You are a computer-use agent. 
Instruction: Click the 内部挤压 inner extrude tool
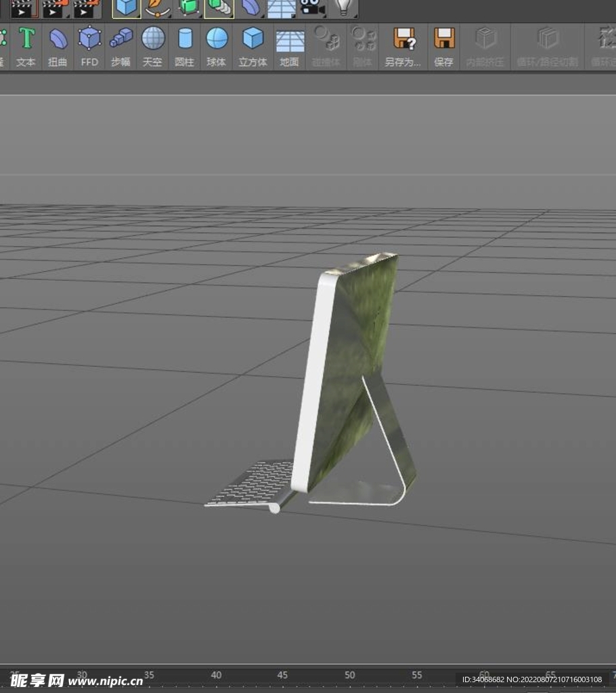485,45
